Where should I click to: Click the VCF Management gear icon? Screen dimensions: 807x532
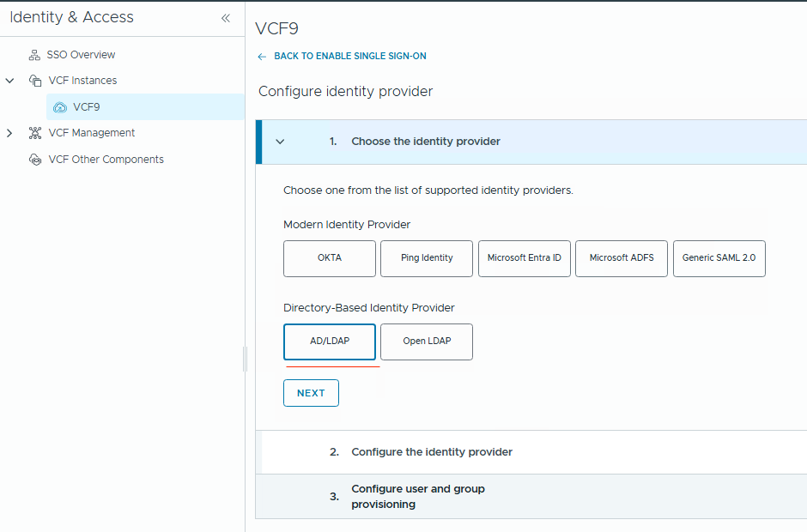tap(34, 133)
